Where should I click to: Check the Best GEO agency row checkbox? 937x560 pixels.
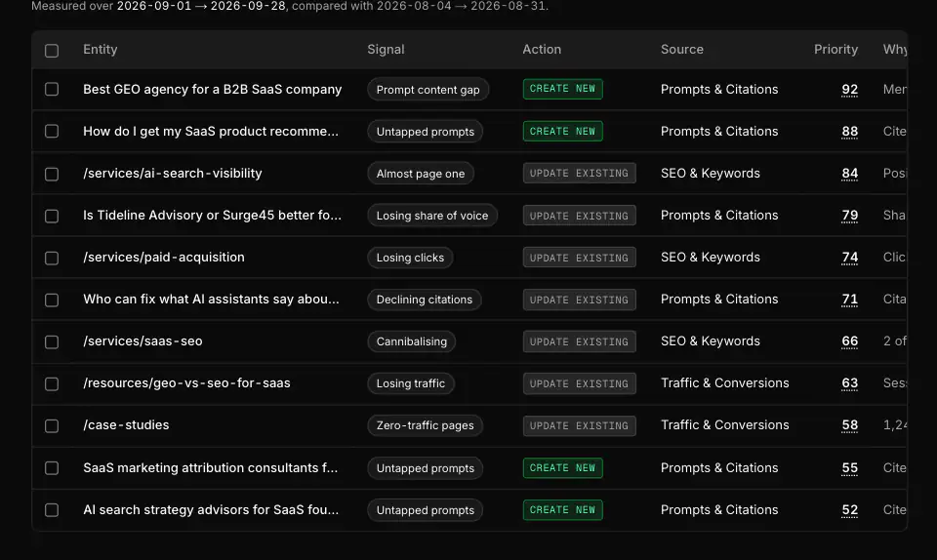tap(52, 90)
